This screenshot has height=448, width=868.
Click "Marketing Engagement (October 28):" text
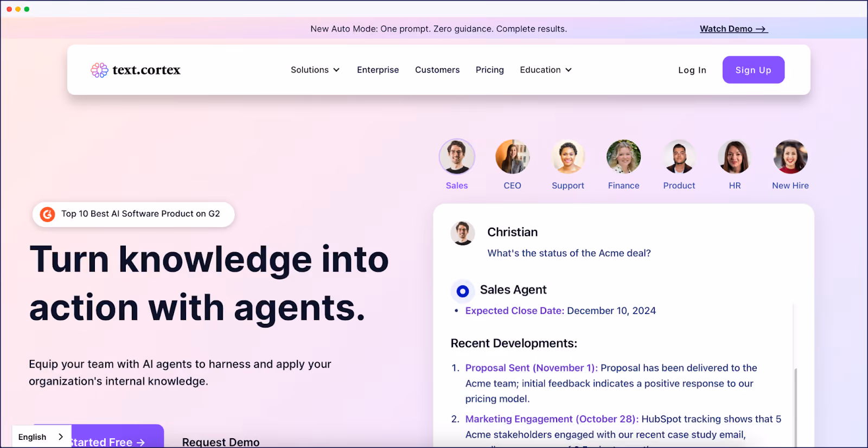point(552,419)
